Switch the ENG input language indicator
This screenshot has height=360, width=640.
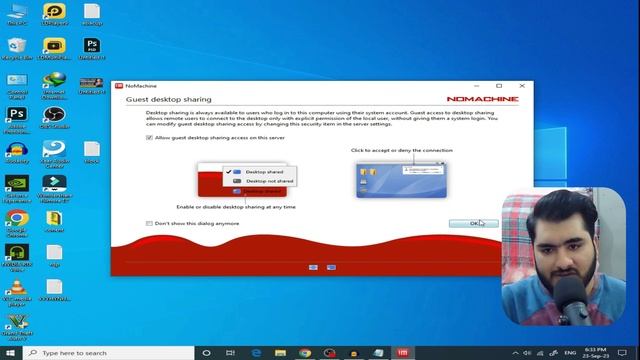click(570, 353)
